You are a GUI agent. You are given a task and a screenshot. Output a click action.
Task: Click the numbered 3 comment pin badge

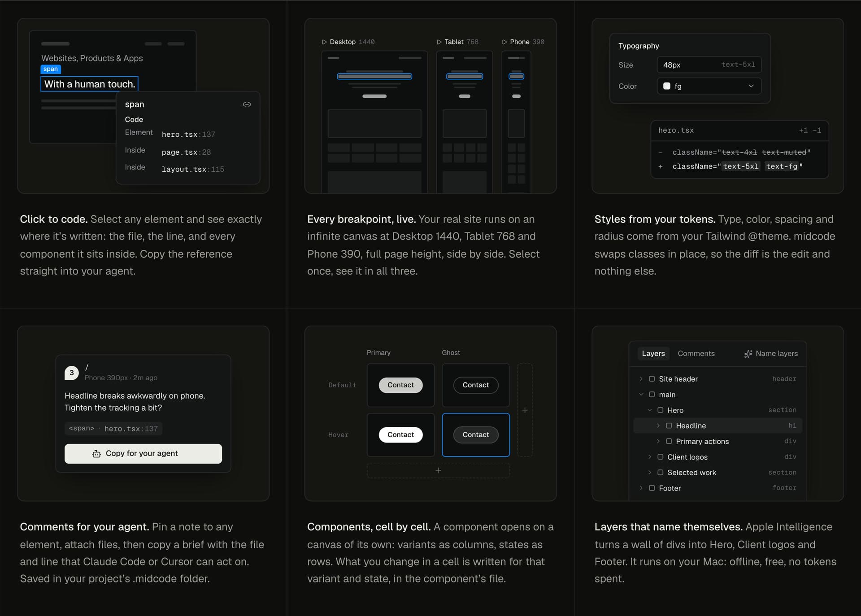72,373
